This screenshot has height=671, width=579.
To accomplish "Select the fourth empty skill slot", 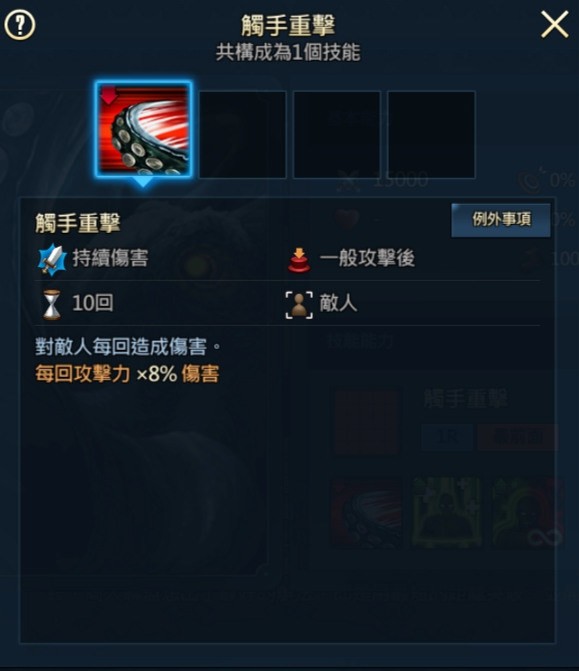I will coord(431,134).
